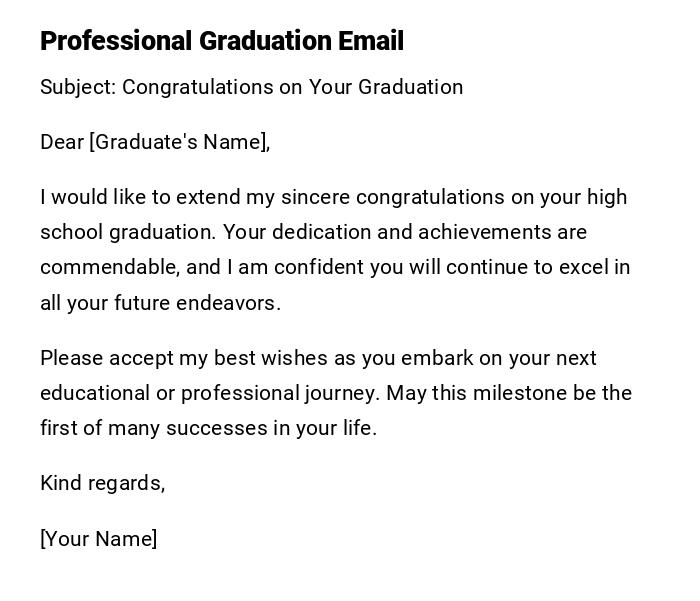Click the word "confident" in the body
Viewport: 700px width, 601px height.
pyautogui.click(x=320, y=268)
